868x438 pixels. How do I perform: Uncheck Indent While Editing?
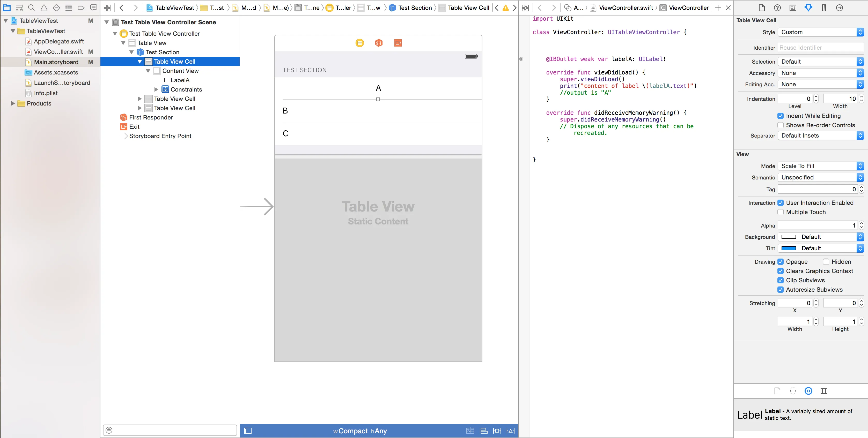tap(780, 116)
